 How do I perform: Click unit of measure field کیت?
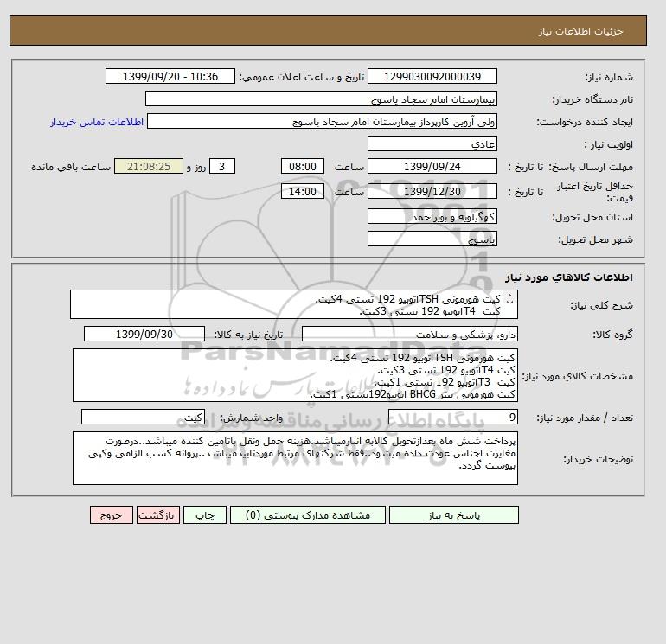pos(143,417)
